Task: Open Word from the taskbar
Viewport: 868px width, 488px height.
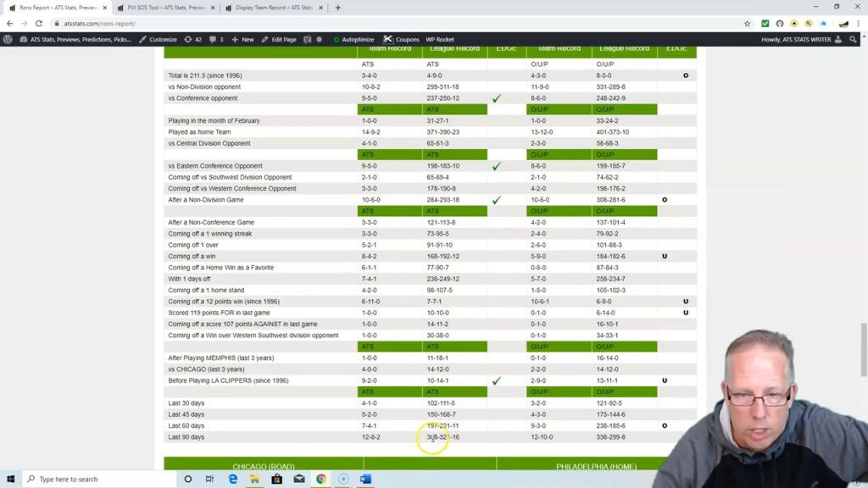Action: (x=365, y=479)
